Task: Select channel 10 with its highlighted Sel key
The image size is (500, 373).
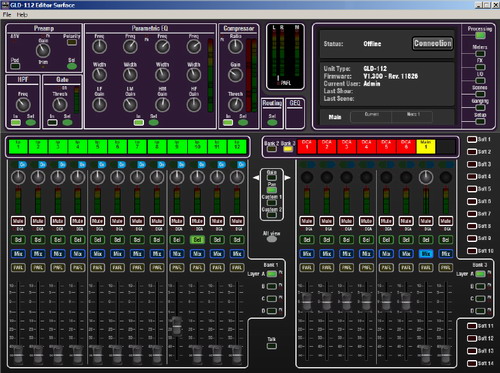Action: [x=197, y=240]
